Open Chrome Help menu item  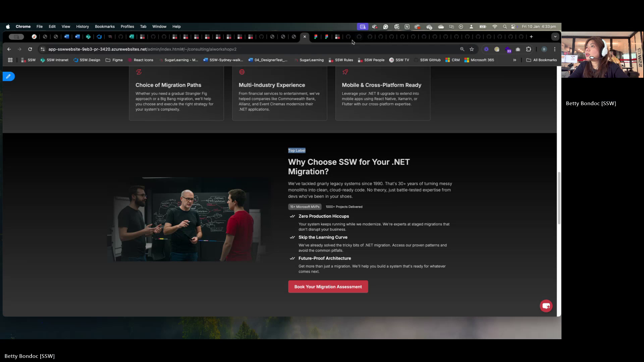coord(176,26)
